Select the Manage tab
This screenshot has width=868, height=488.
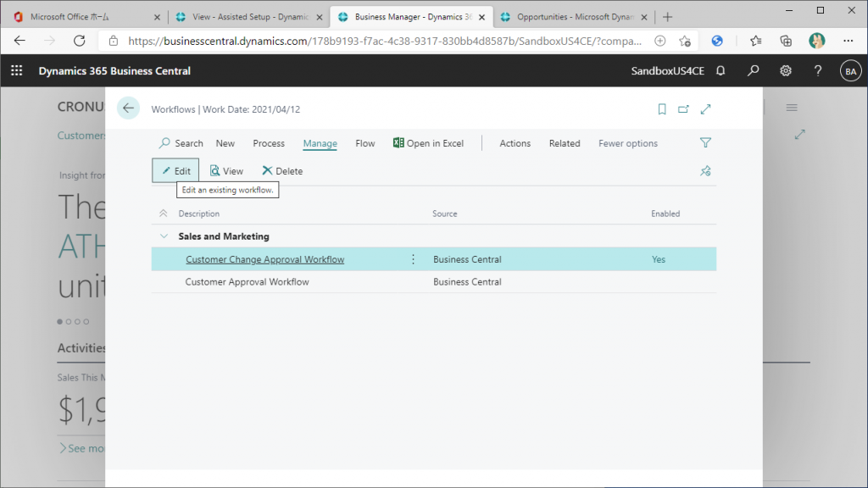pyautogui.click(x=320, y=143)
